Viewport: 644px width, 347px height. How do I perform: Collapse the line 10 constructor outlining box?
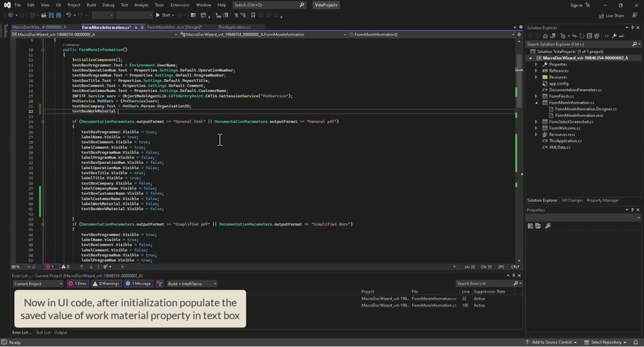pyautogui.click(x=43, y=50)
